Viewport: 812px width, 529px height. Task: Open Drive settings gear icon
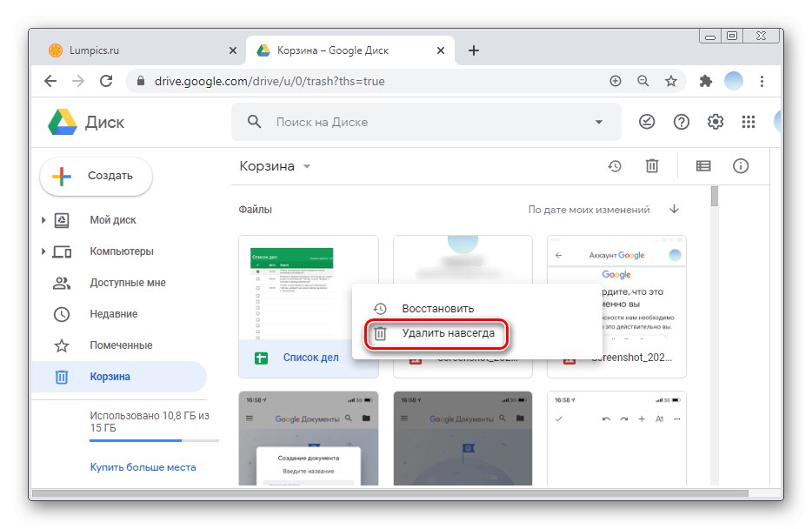pyautogui.click(x=715, y=122)
